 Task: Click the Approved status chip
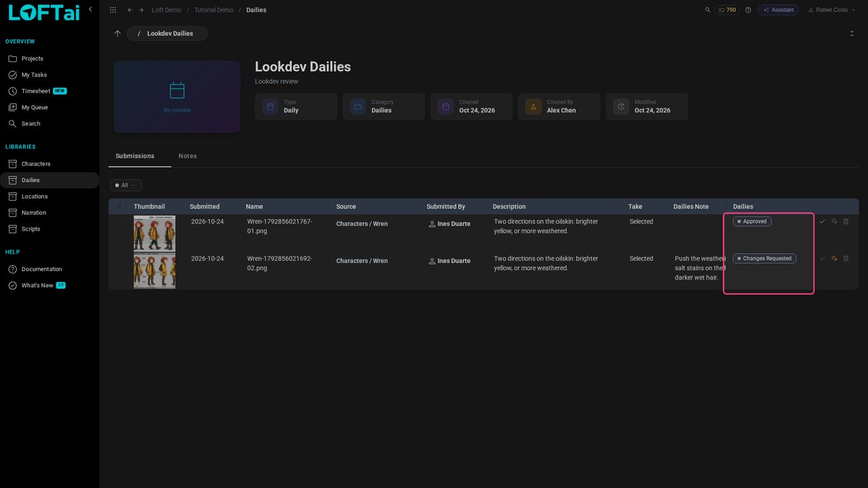click(x=752, y=222)
